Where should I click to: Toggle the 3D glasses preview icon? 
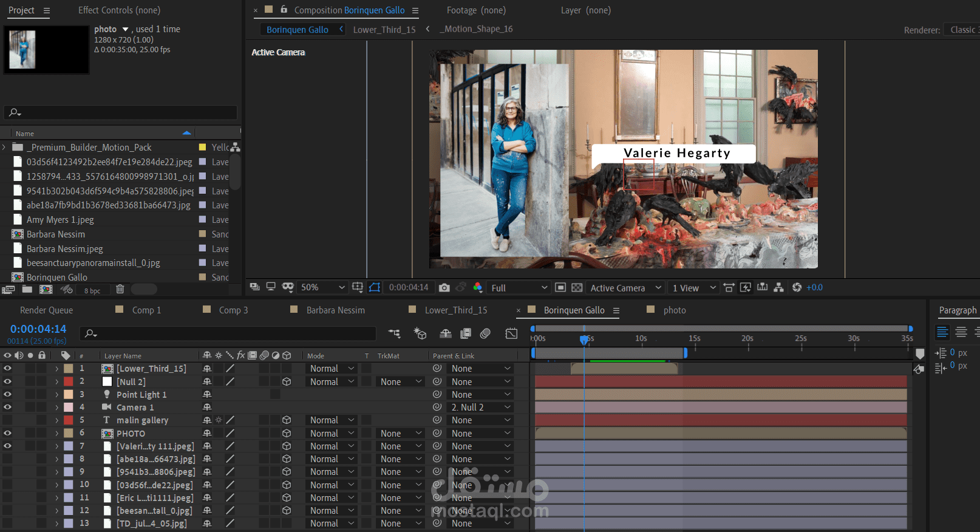[288, 287]
